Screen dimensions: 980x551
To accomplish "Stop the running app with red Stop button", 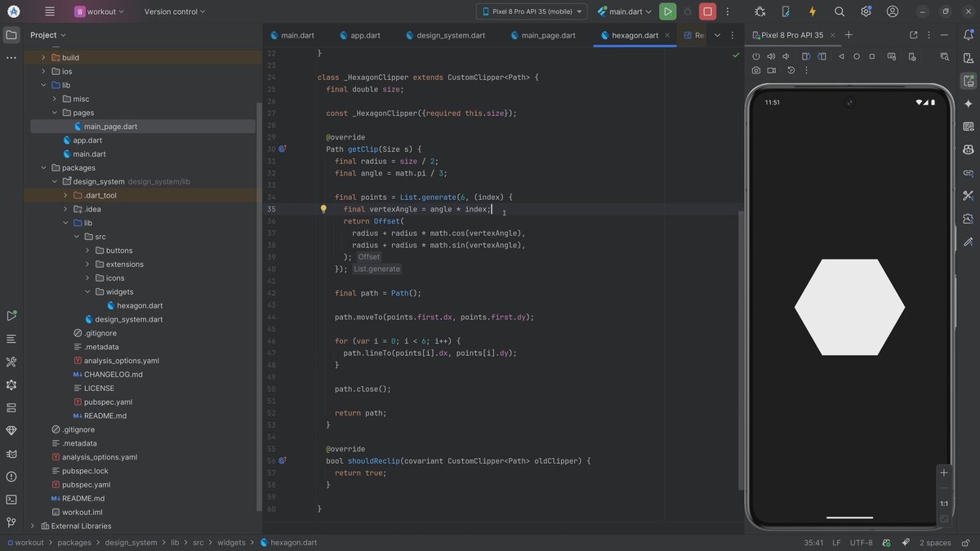I will 707,11.
